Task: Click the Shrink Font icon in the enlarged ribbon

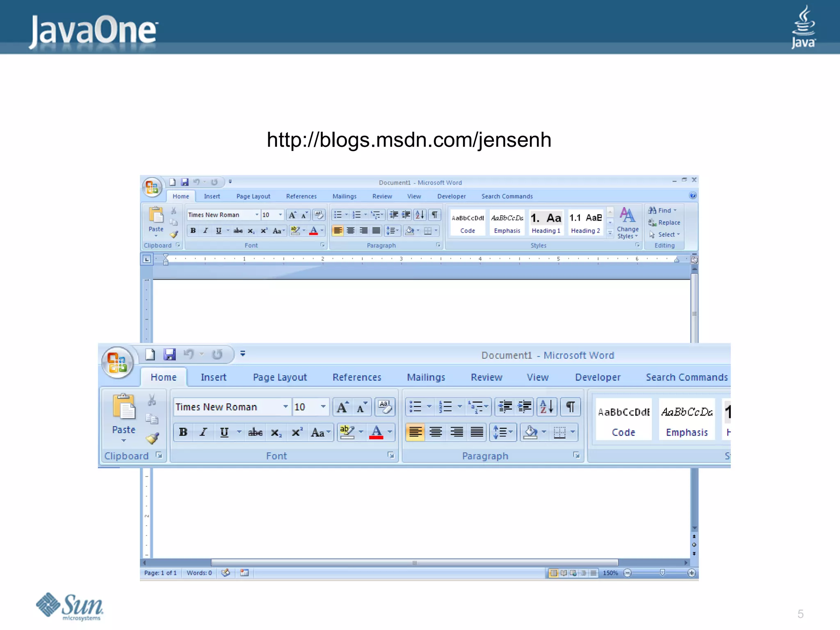Action: coord(362,407)
